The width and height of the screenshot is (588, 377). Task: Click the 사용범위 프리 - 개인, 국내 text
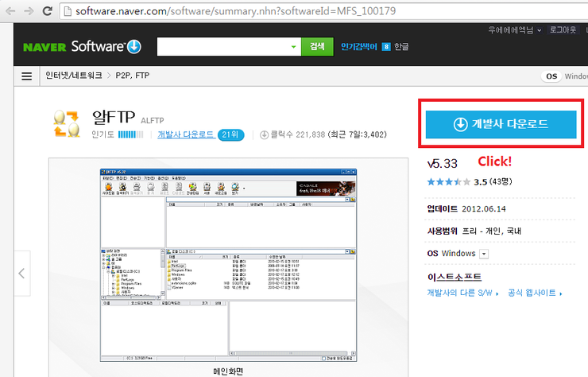[x=474, y=231]
